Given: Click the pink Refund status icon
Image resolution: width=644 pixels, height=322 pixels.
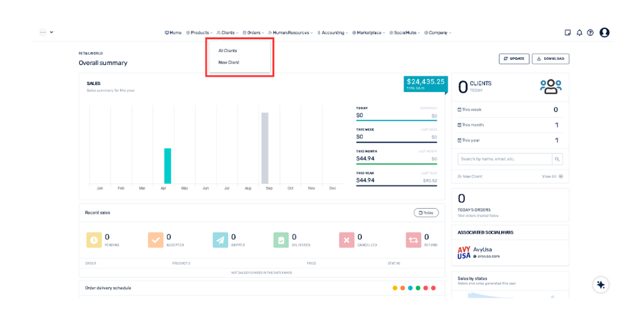Looking at the screenshot, I should coord(413,240).
